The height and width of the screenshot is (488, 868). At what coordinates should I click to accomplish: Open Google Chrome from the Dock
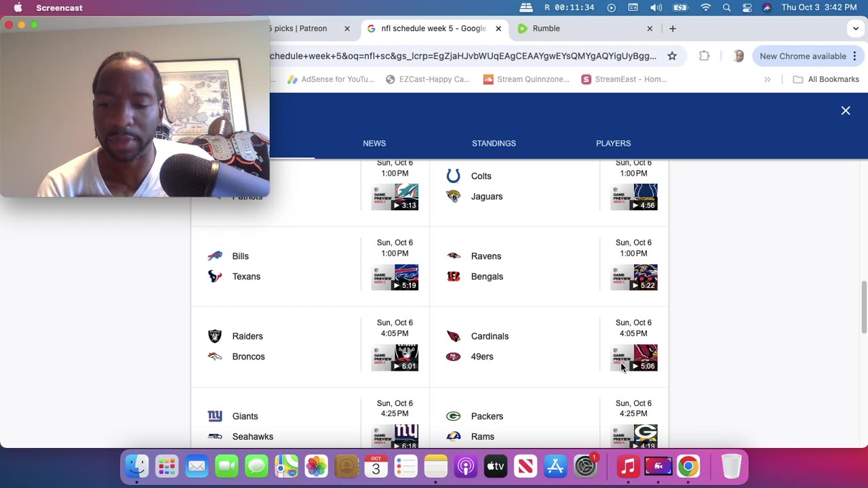coord(688,466)
